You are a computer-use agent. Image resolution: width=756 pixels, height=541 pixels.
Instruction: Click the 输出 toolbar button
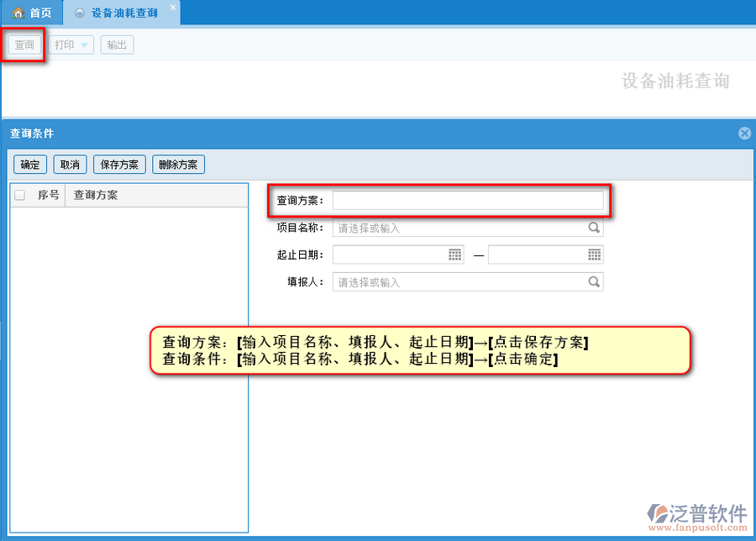tap(117, 45)
